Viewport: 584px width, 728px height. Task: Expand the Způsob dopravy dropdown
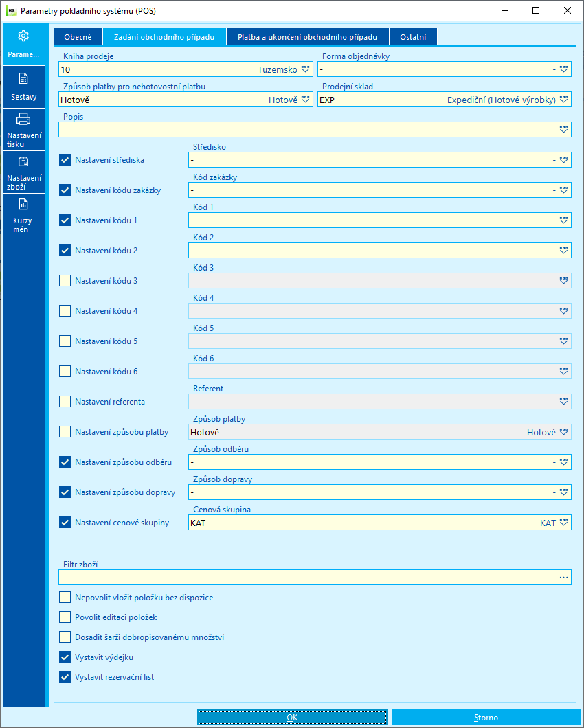pos(563,492)
